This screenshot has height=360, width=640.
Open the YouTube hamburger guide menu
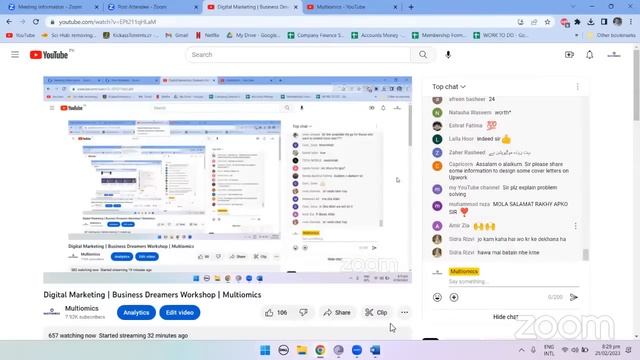coord(15,54)
